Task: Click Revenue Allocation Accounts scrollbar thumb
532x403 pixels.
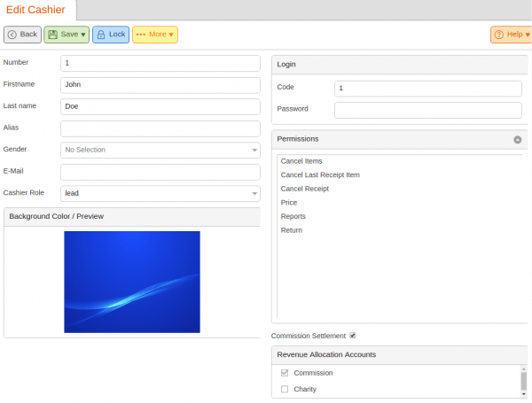Action: [x=524, y=382]
